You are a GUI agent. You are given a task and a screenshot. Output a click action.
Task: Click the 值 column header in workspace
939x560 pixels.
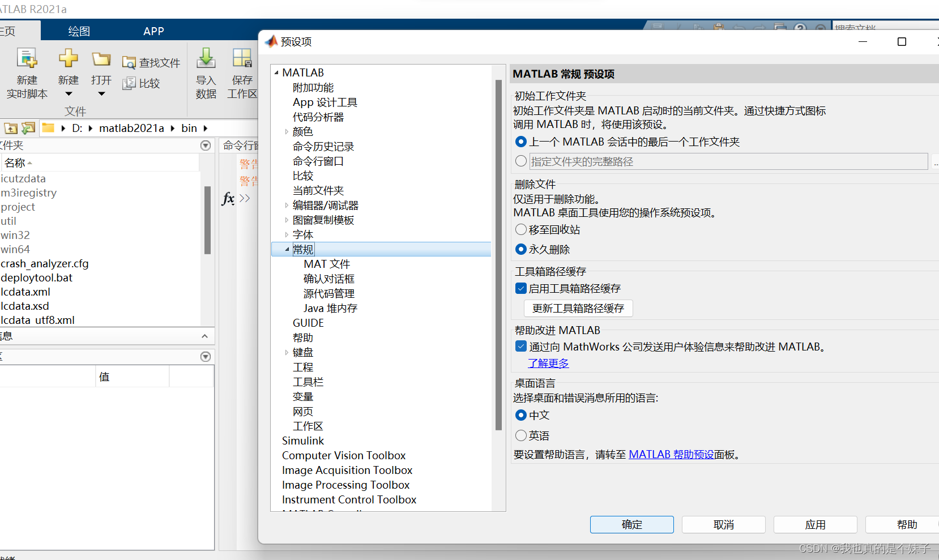(104, 377)
